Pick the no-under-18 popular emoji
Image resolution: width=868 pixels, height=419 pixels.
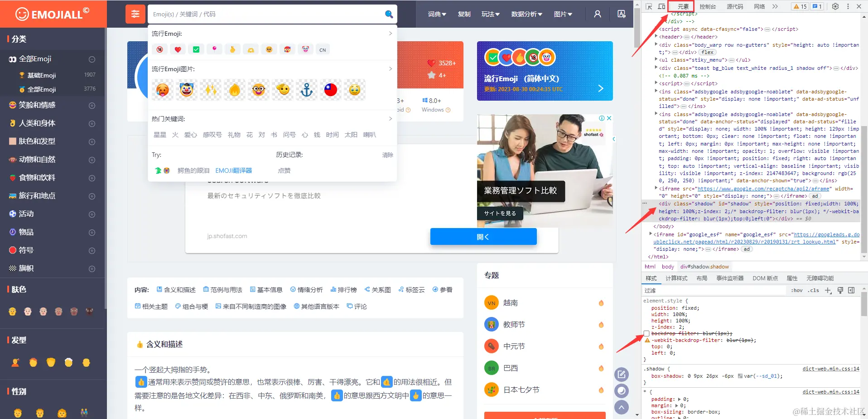(159, 49)
